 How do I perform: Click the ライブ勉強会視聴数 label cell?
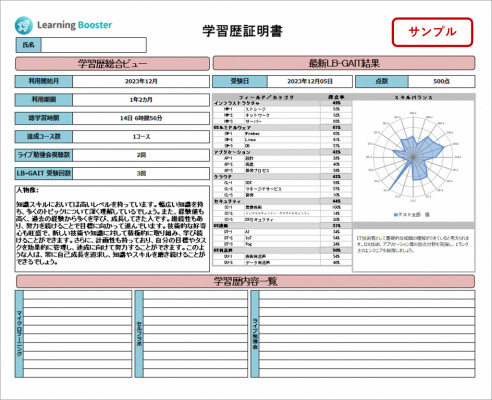pyautogui.click(x=44, y=155)
